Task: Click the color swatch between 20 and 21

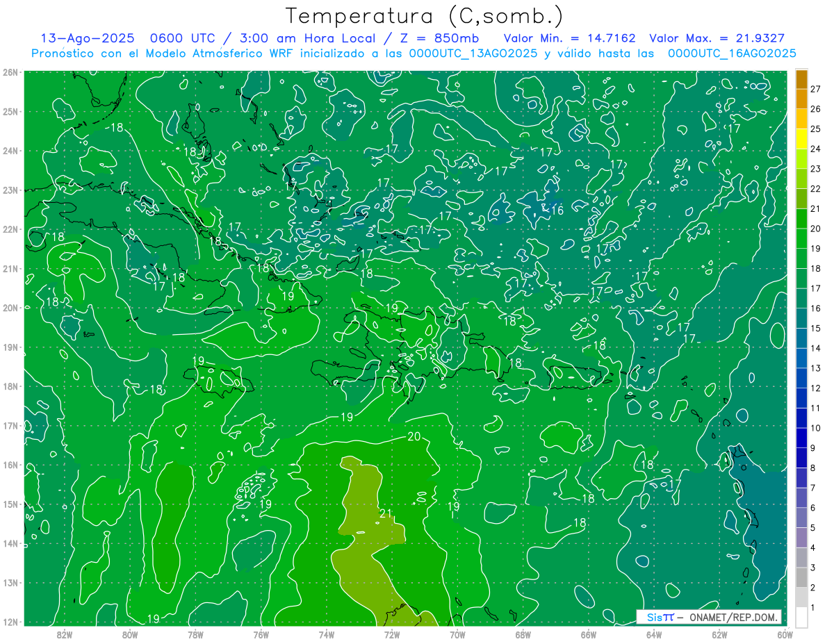Action: pyautogui.click(x=801, y=219)
